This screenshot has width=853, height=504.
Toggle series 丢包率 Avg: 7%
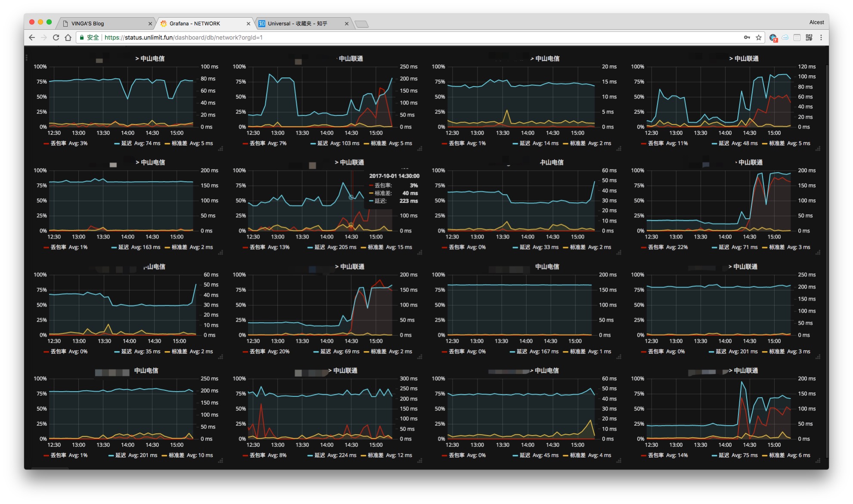pyautogui.click(x=265, y=143)
